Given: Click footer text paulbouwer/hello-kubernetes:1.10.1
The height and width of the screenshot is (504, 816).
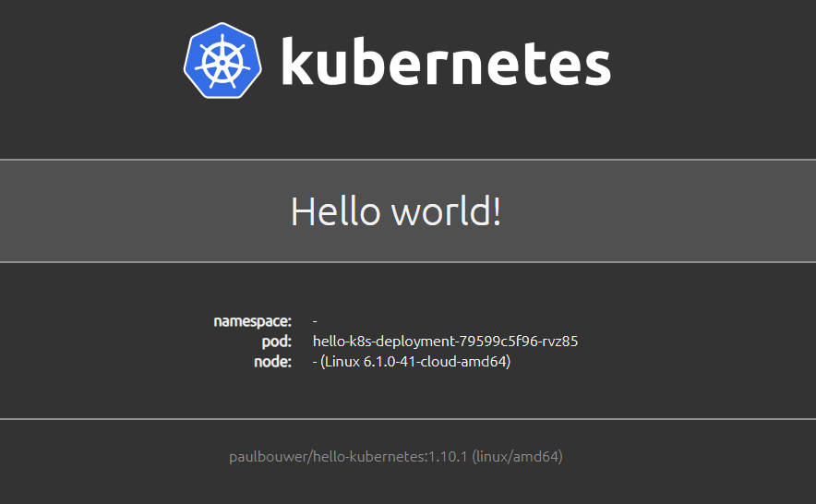Looking at the screenshot, I should tap(348, 457).
